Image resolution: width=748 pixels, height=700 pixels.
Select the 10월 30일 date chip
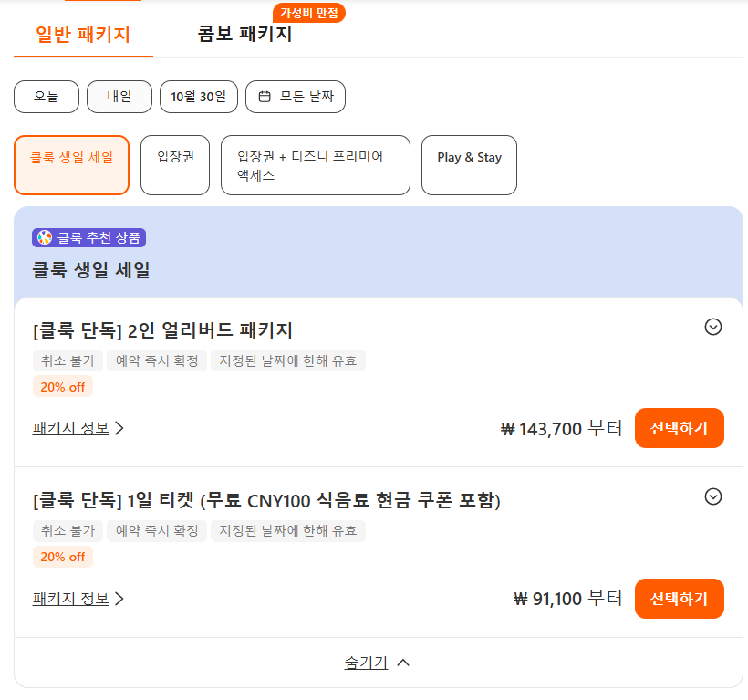(199, 97)
